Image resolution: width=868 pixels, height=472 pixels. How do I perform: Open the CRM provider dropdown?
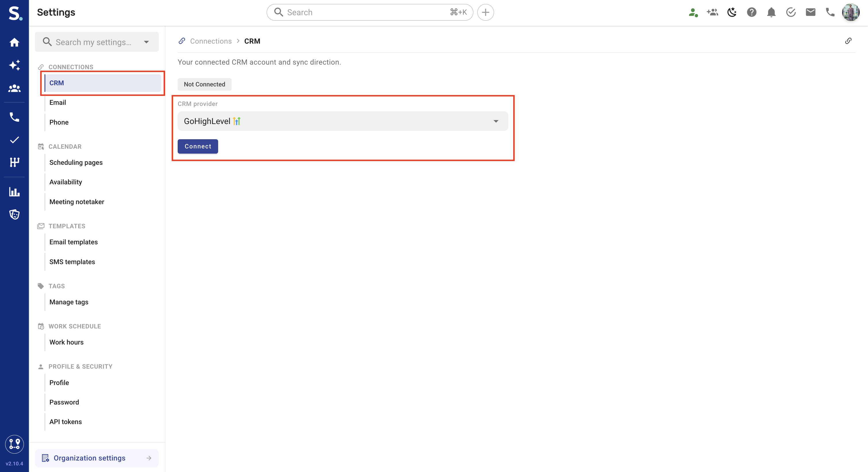coord(343,121)
